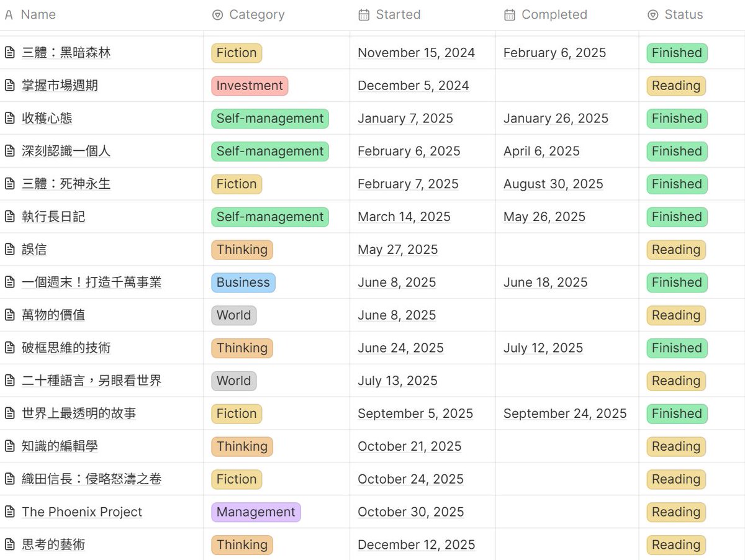This screenshot has height=560, width=745.
Task: Change the Investment category tag of 掌握市場週期
Action: [250, 86]
